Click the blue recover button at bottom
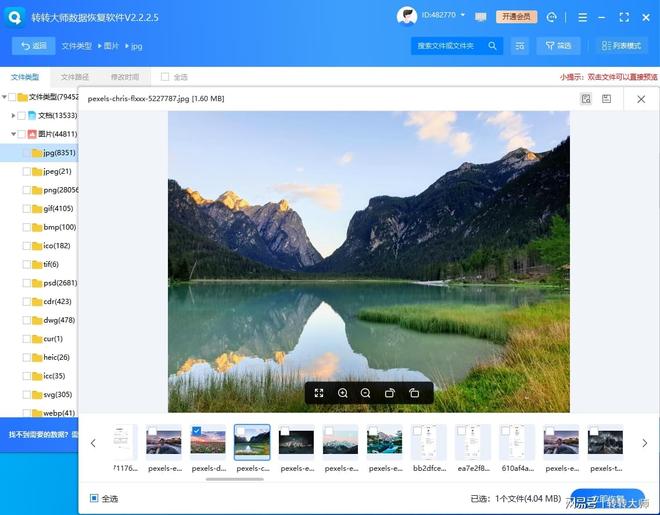The height and width of the screenshot is (515, 660). 607,499
